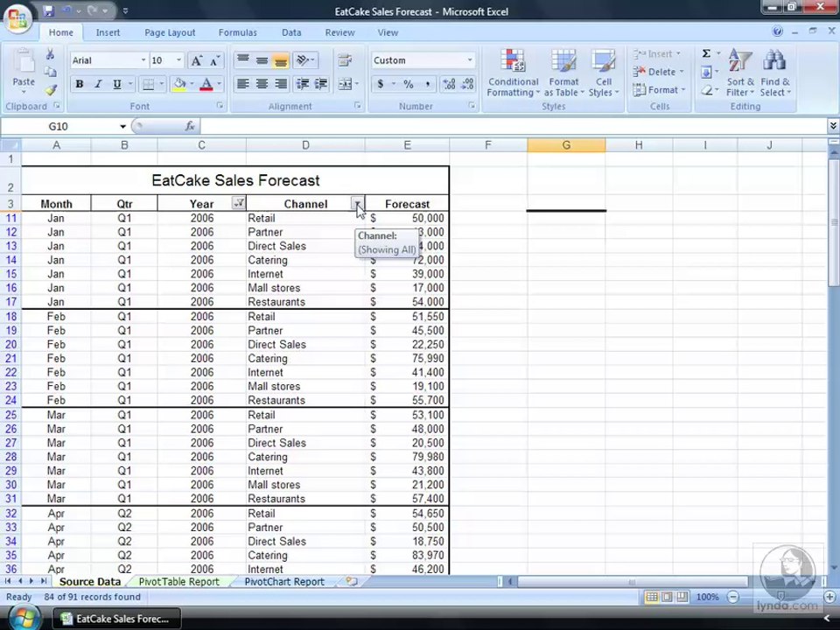Toggle bottom align button
Screen dimensions: 840x630
280,60
